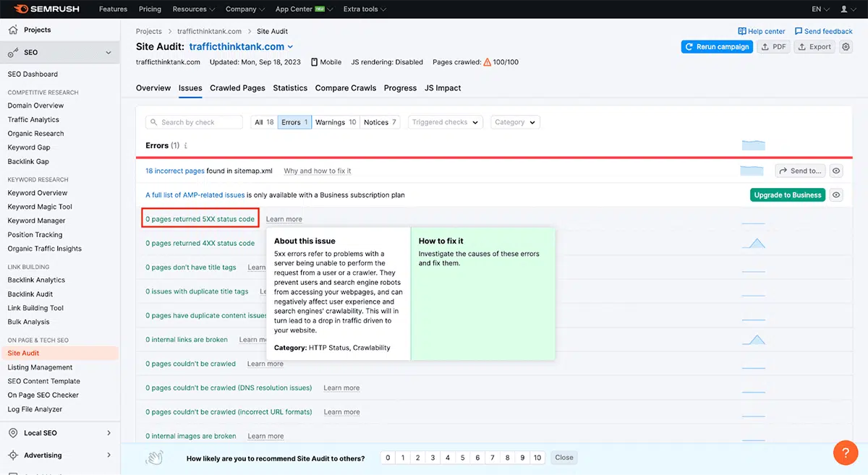
Task: Expand the Resources menu
Action: [x=194, y=9]
